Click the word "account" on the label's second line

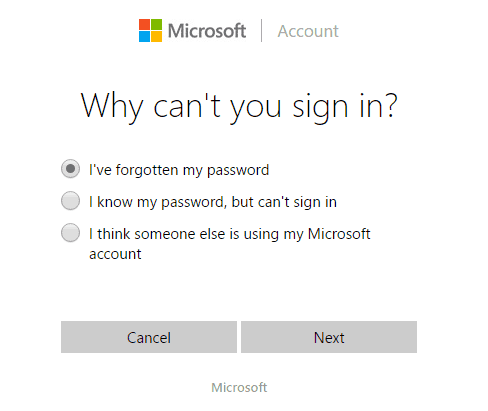point(115,254)
